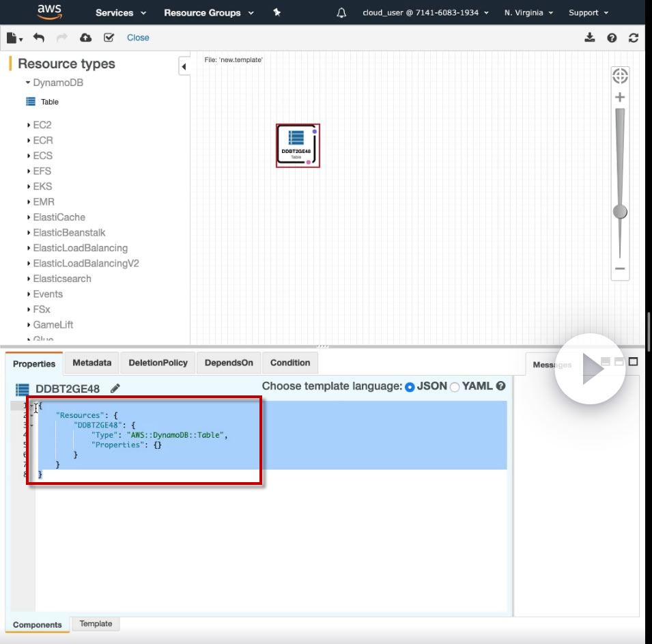
Task: Click the "Type" line in the code editor
Action: point(159,435)
